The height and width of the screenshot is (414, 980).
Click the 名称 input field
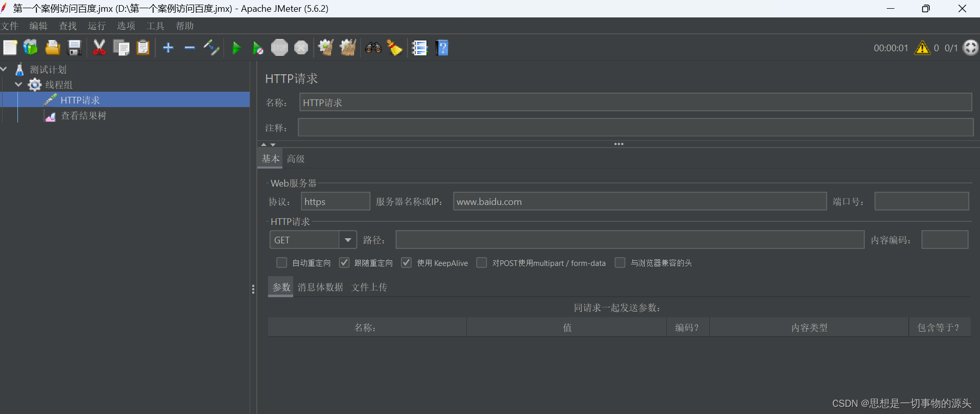pos(636,102)
